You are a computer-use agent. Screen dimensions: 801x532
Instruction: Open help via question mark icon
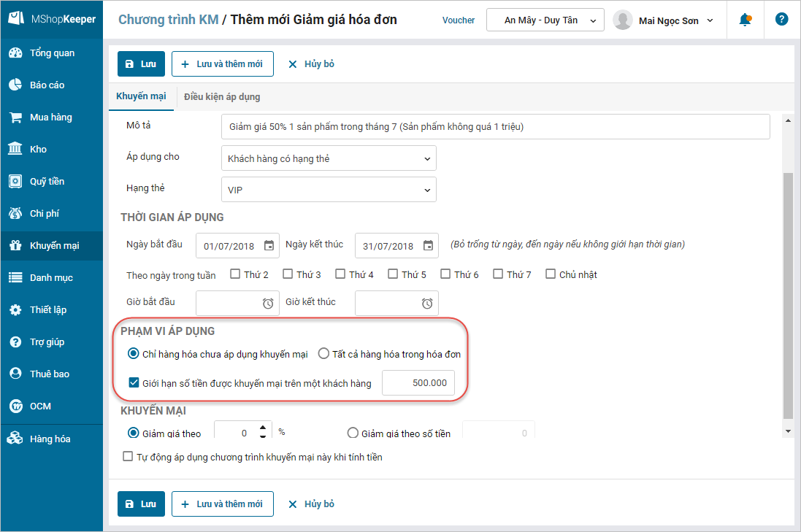781,20
